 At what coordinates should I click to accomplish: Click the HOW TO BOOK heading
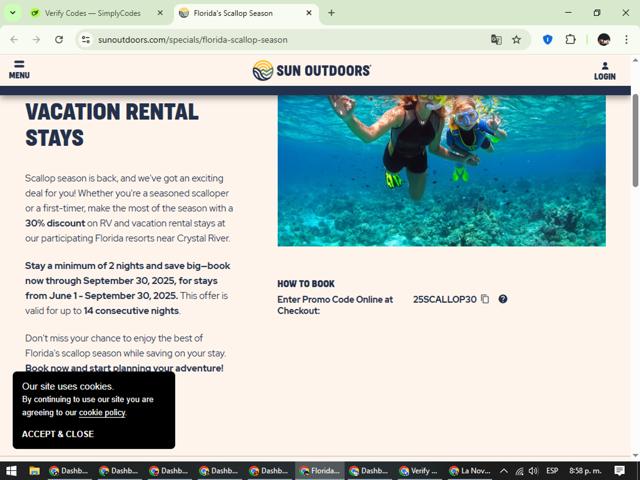click(306, 284)
